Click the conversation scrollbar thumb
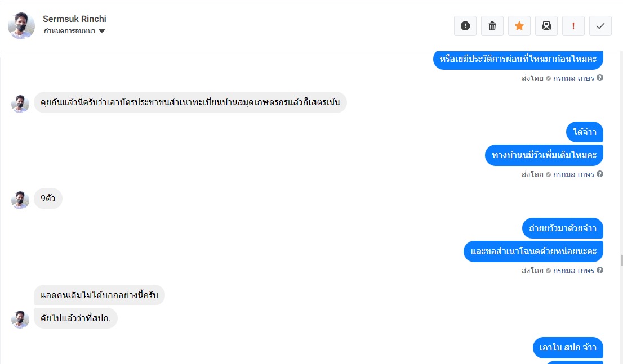This screenshot has height=364, width=623. click(621, 259)
